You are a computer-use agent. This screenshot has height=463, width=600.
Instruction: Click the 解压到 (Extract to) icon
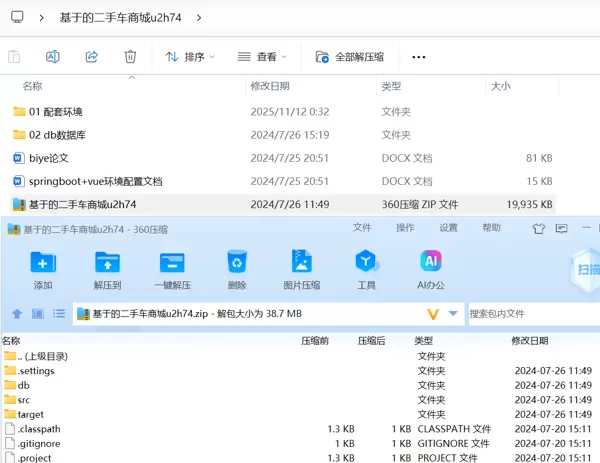[107, 263]
